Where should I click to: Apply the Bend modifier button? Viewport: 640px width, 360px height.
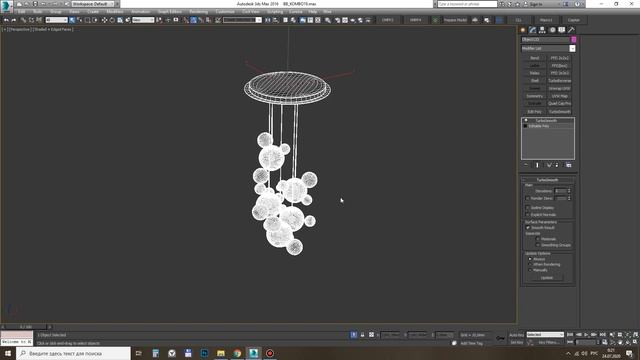535,58
